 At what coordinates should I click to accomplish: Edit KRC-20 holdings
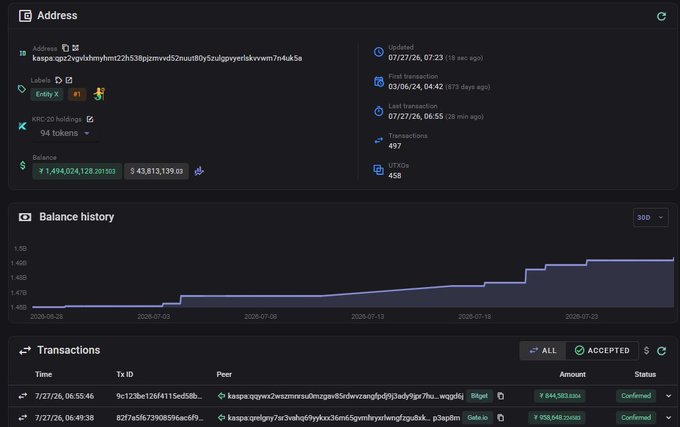pos(90,119)
